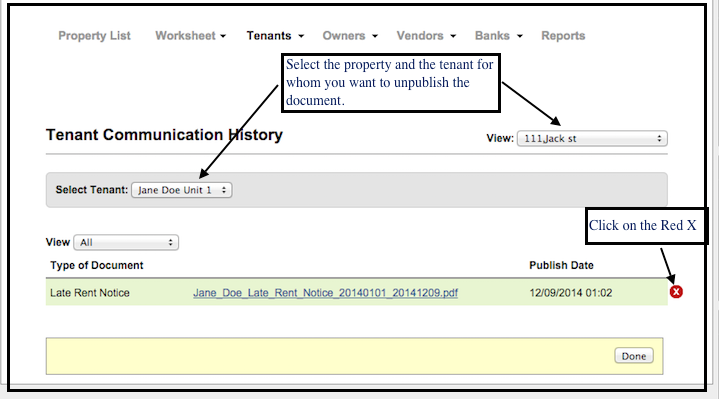Open the property dropdown showing 111 Jack st
Image resolution: width=719 pixels, height=399 pixels.
592,139
